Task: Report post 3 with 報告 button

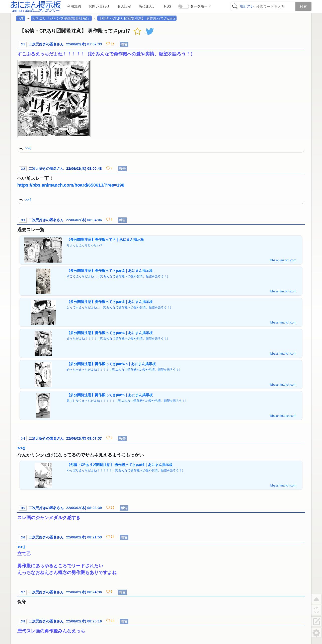Action: tap(122, 220)
